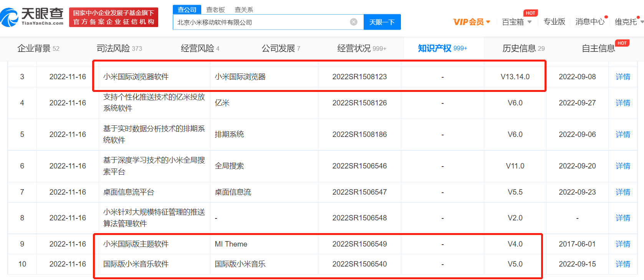
Task: Click the 小米国际浏览器 short name
Action: (x=240, y=77)
